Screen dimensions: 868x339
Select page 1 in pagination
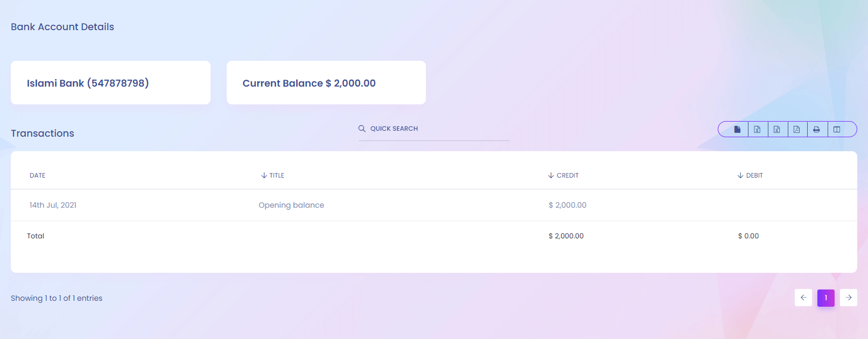826,298
